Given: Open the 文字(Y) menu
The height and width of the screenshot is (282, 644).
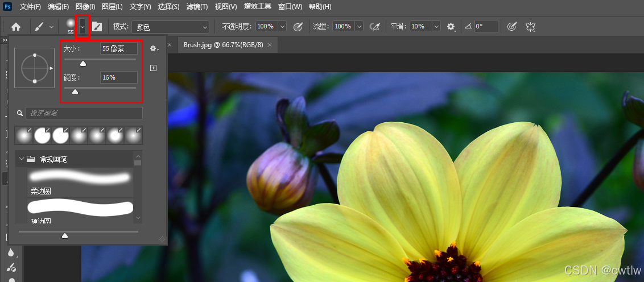Looking at the screenshot, I should coord(140,7).
